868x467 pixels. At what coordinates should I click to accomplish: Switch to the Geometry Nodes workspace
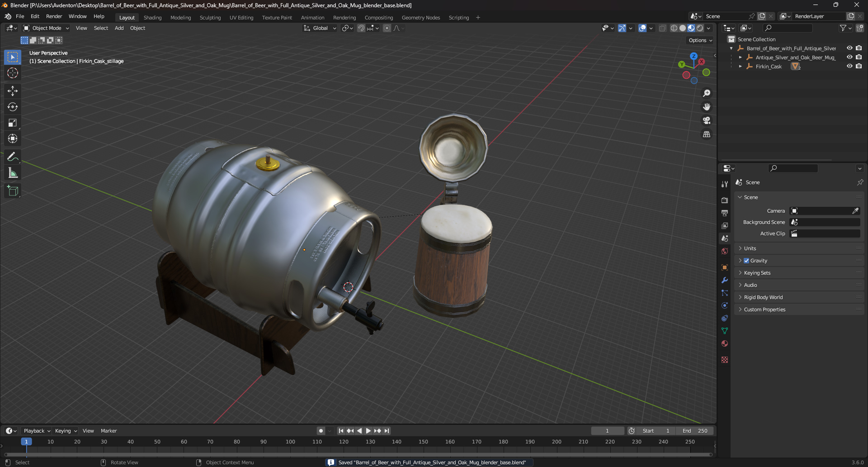point(420,18)
